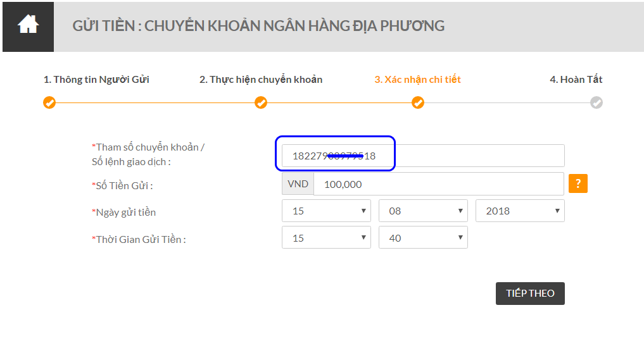
Task: Click the grey step 4 checkmark circle
Action: (596, 102)
